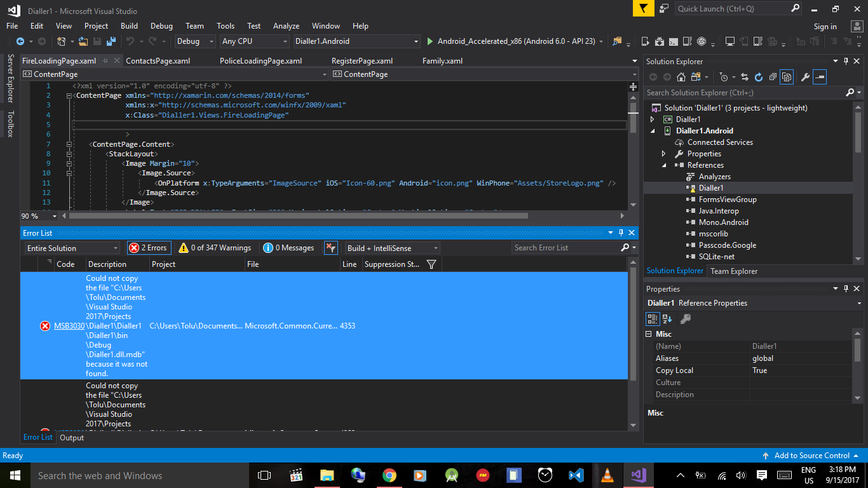868x488 pixels.
Task: Toggle the clear build filter icon in Error List
Action: 330,248
